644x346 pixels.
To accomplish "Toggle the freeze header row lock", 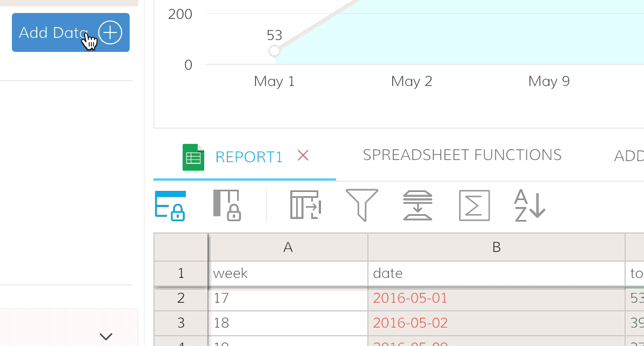I will coord(170,205).
